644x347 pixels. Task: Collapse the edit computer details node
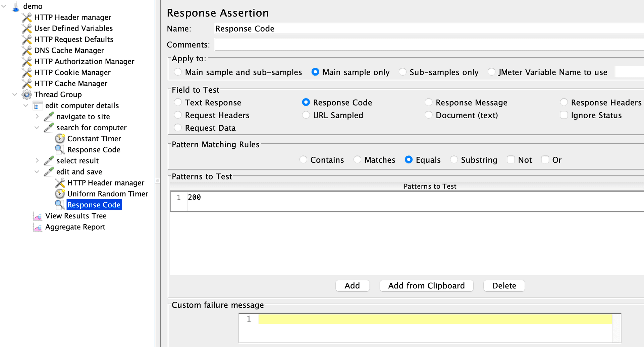click(x=26, y=106)
